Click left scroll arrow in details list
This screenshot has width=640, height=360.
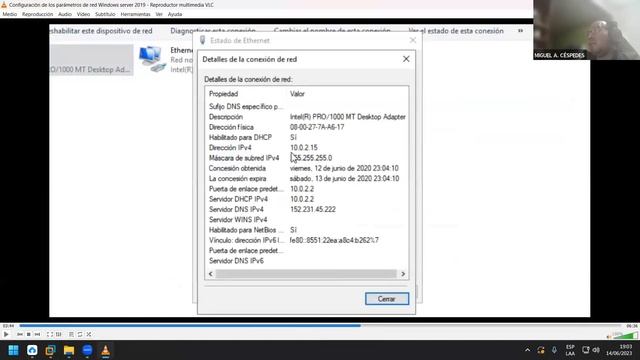211,274
